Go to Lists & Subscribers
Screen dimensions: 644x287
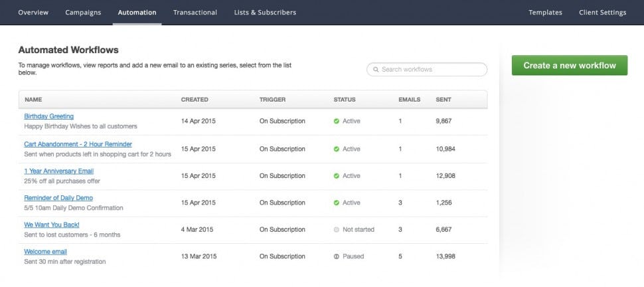[265, 12]
